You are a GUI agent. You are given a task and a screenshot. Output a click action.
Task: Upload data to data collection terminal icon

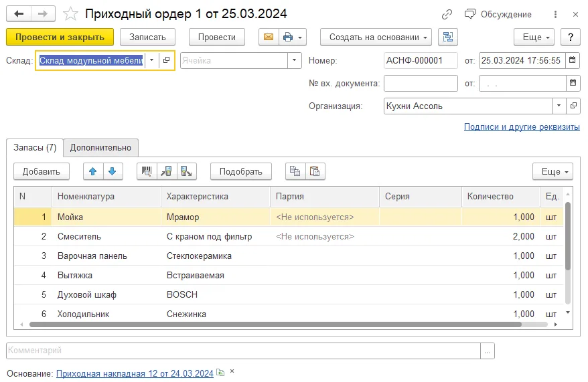coord(186,171)
